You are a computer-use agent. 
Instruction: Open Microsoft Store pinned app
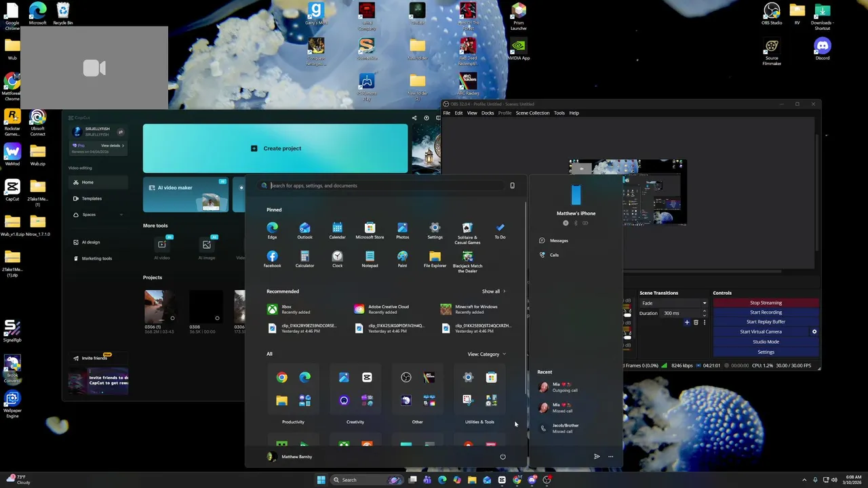coord(370,230)
